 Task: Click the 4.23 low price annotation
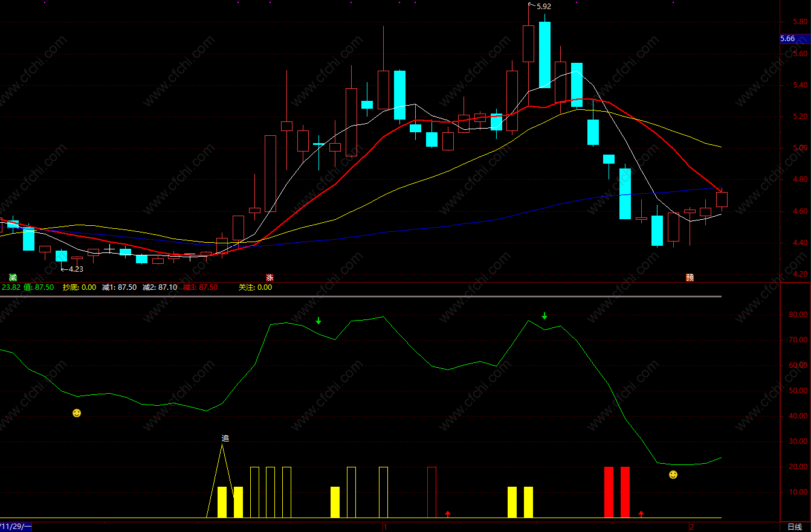(76, 269)
